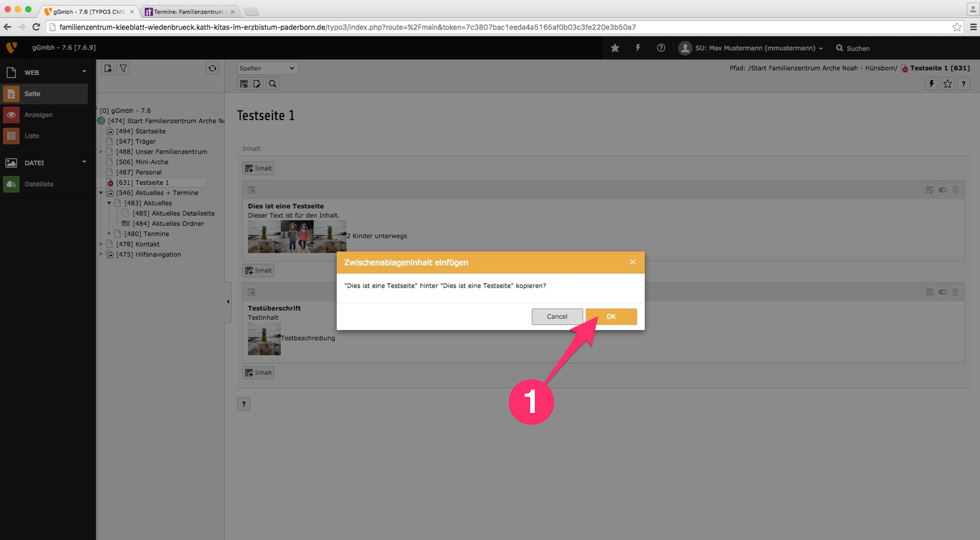The height and width of the screenshot is (540, 980).
Task: Open the bookmarks star in top bar
Action: coord(615,48)
